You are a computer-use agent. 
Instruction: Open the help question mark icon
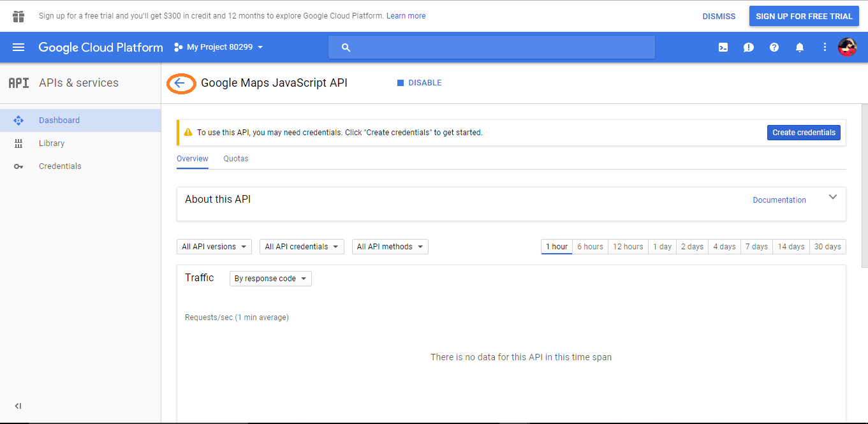click(x=774, y=47)
